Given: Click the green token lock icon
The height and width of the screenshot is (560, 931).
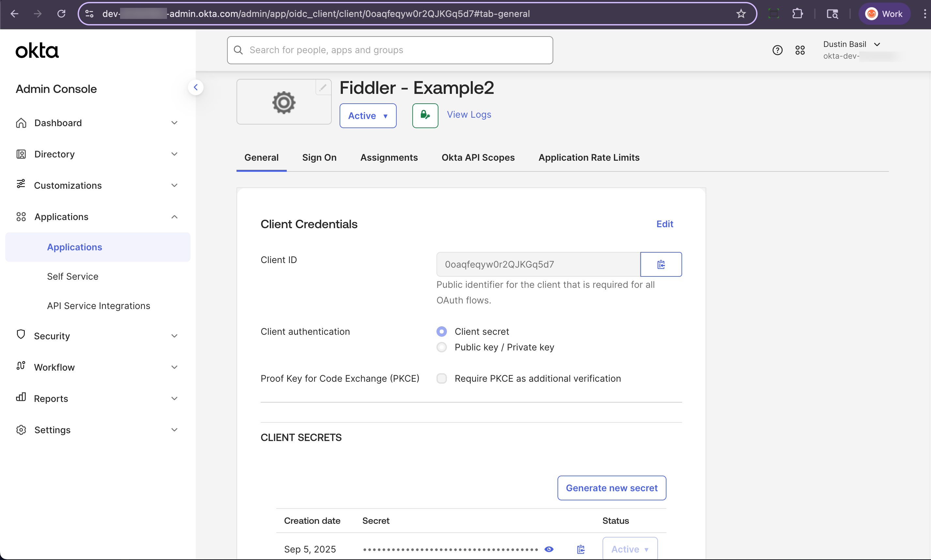Looking at the screenshot, I should (425, 115).
